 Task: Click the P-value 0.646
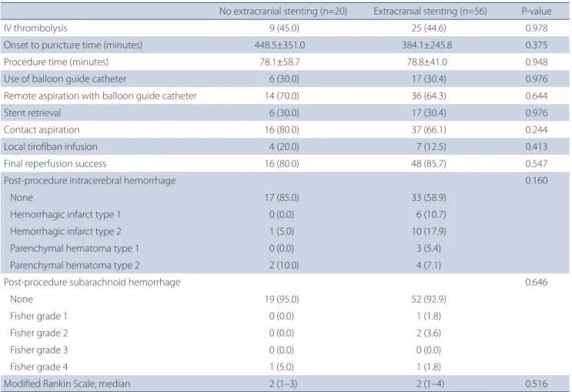click(537, 283)
